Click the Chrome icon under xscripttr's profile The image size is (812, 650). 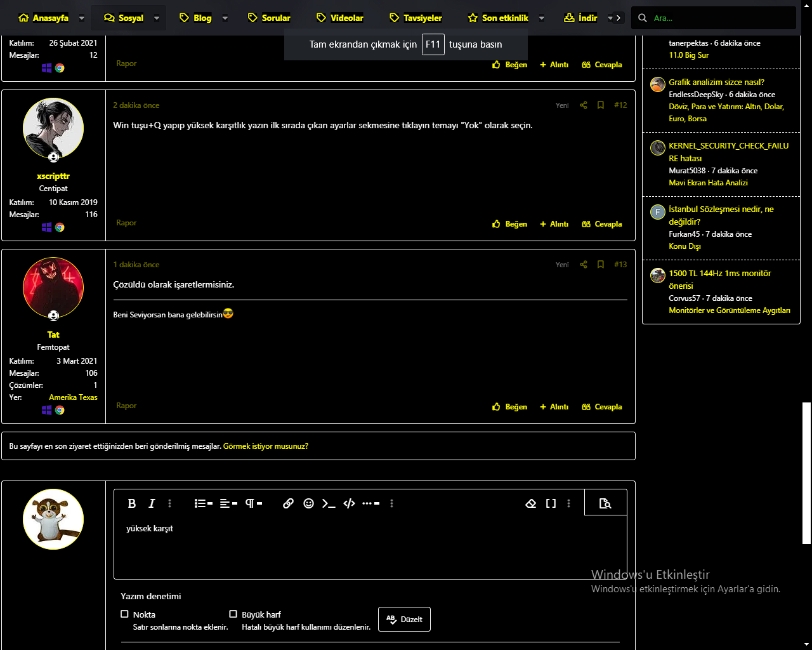60,227
